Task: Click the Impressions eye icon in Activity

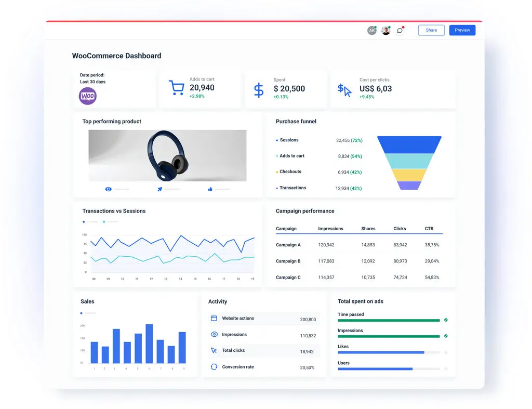Action: pyautogui.click(x=214, y=334)
